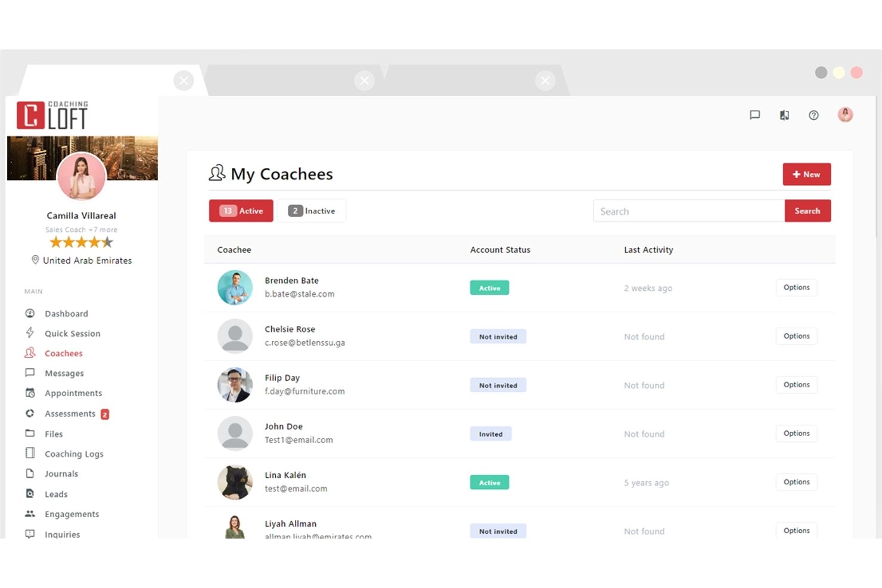The width and height of the screenshot is (882, 588).
Task: Open Inquiries in the sidebar
Action: coord(62,534)
